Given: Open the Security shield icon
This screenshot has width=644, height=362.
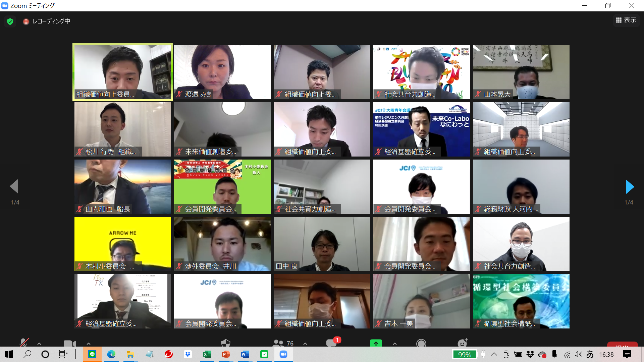Looking at the screenshot, I should pos(226,343).
